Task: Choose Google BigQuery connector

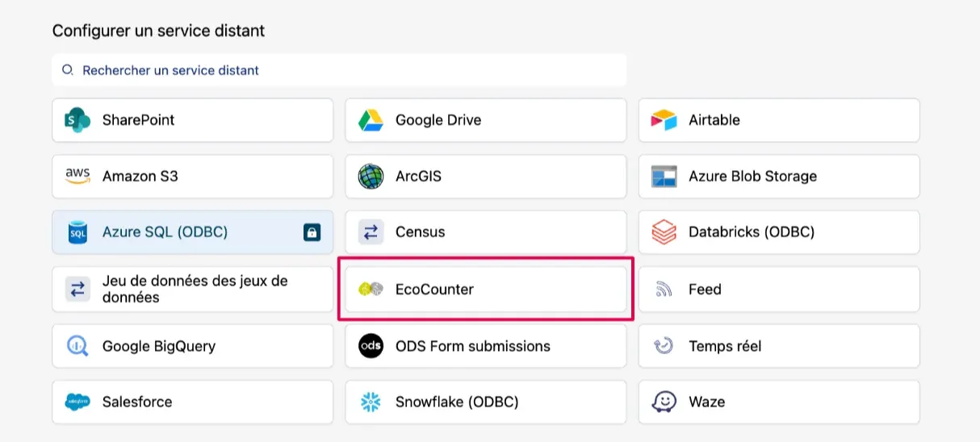Action: pos(193,346)
